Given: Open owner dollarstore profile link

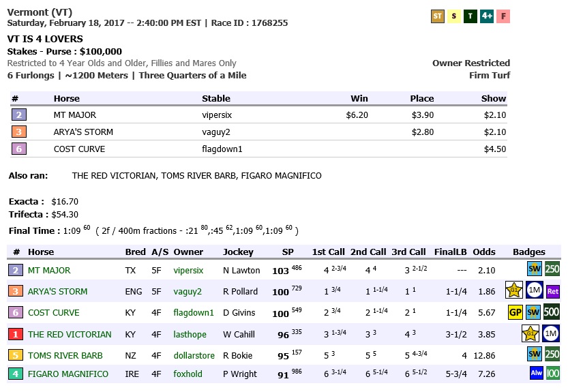Looking at the screenshot, I should 194,356.
